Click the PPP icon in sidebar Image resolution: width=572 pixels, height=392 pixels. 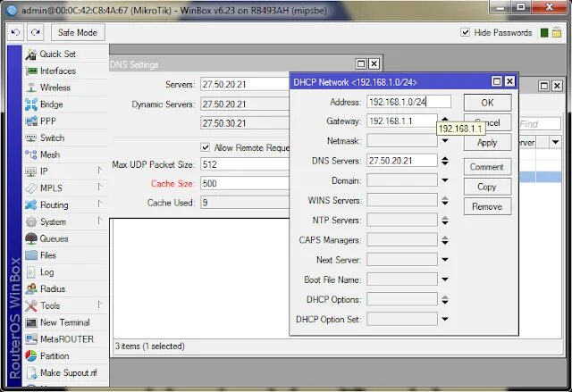coord(31,121)
